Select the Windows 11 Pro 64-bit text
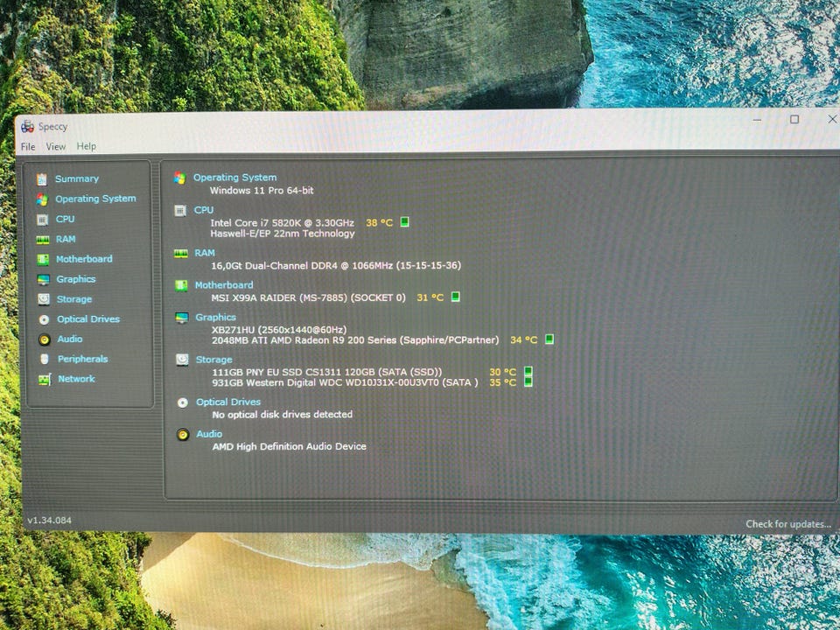Screen dimensions: 840x630 [262, 190]
